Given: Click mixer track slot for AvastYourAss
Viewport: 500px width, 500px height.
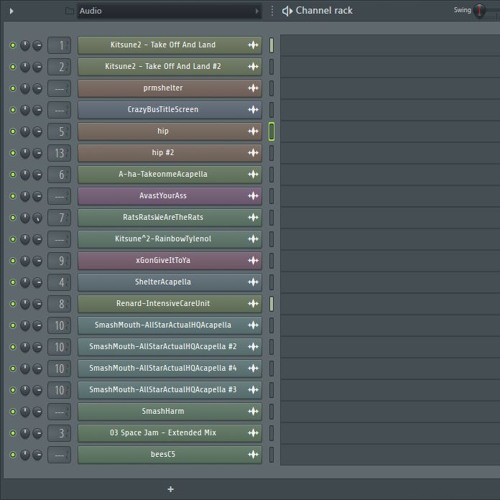Looking at the screenshot, I should point(59,196).
